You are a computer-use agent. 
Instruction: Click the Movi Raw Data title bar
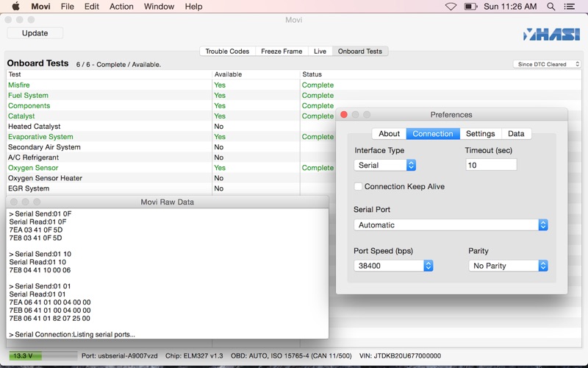click(168, 202)
